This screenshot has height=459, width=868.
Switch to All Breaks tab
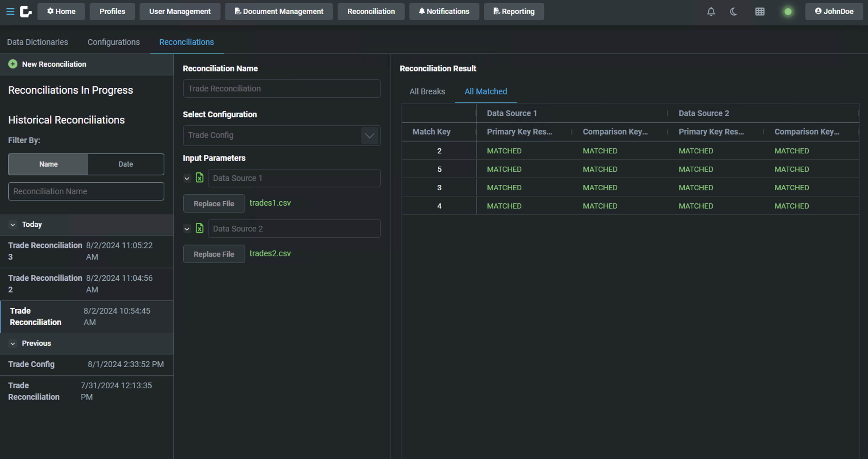point(427,91)
